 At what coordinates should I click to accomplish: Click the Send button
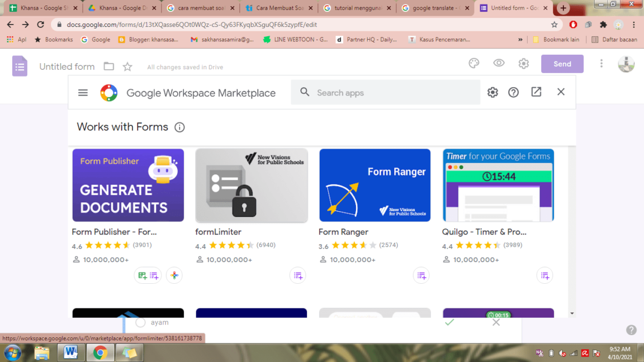click(x=562, y=64)
